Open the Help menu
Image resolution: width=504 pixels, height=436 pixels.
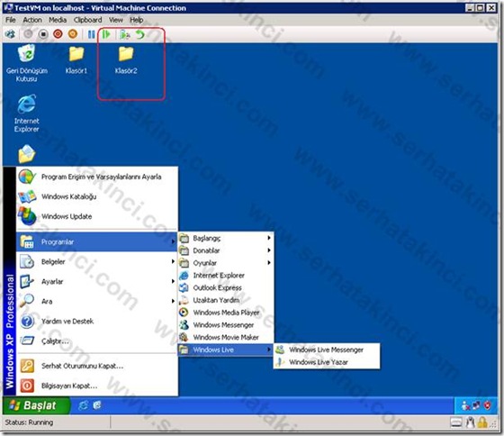136,20
